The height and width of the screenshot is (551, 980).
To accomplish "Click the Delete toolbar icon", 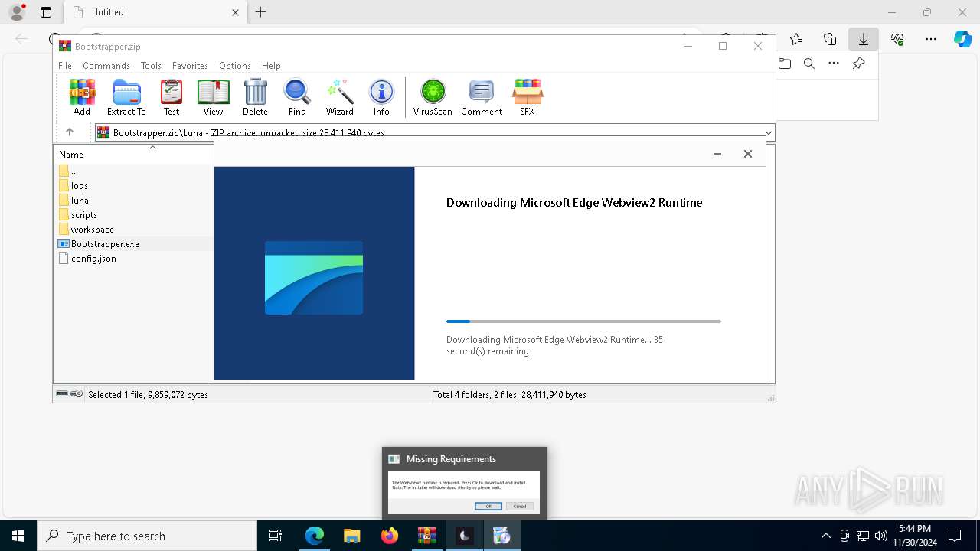I will pos(255,97).
